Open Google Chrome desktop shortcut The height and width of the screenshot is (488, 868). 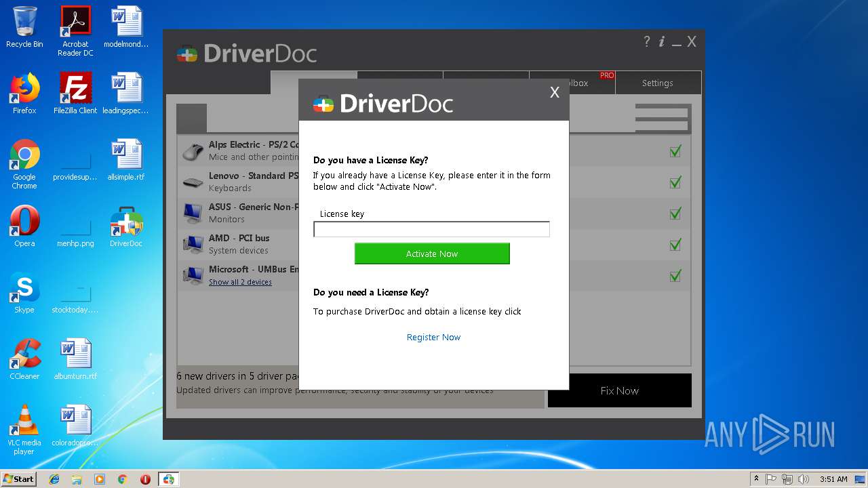[24, 164]
